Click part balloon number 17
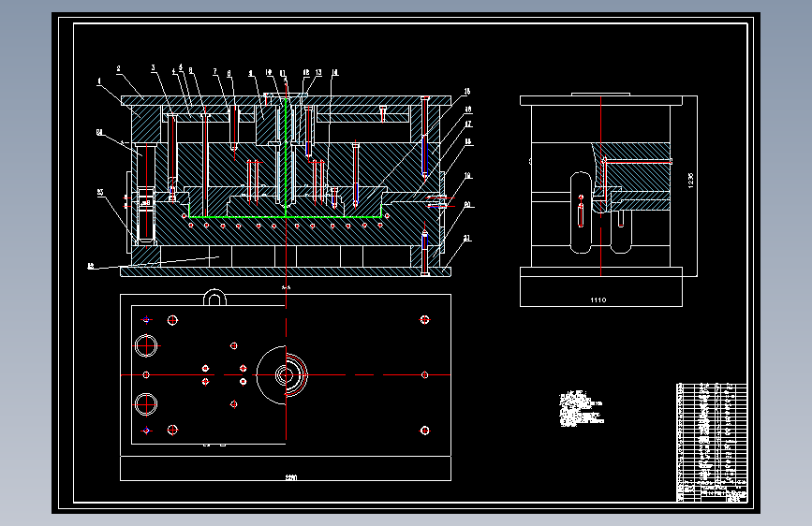Image resolution: width=812 pixels, height=526 pixels. tap(467, 124)
